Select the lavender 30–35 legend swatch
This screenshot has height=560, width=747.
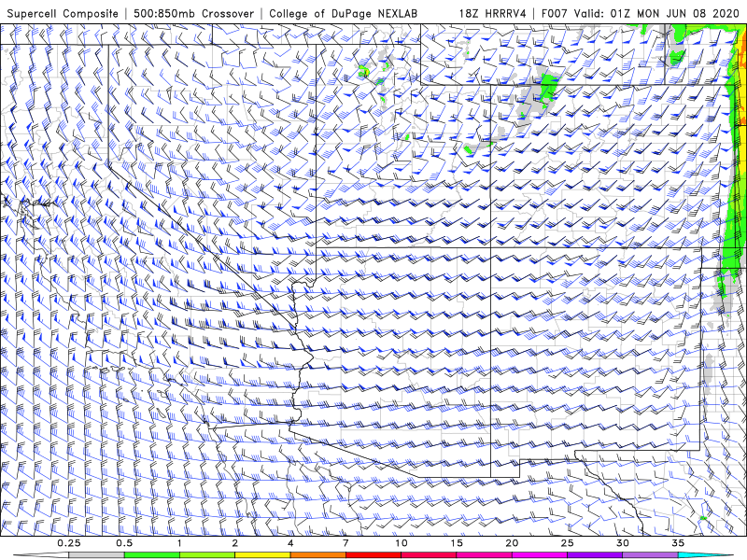(x=650, y=555)
